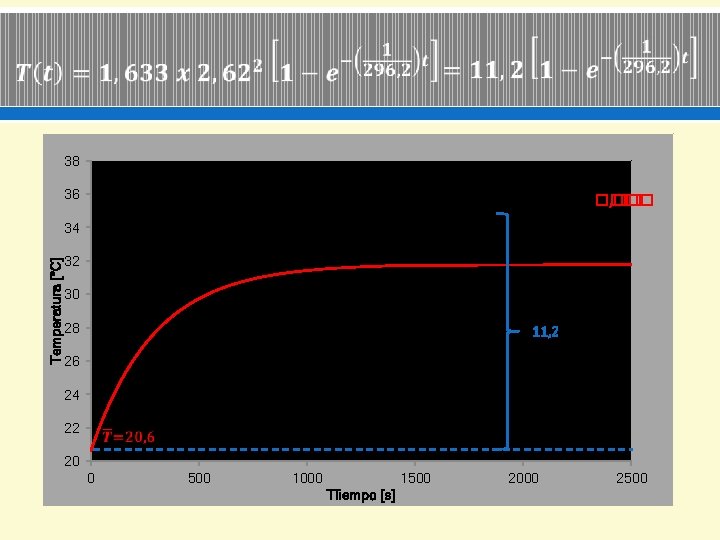Click the y-axis value 28
This screenshot has height=540, width=720.
[x=72, y=328]
